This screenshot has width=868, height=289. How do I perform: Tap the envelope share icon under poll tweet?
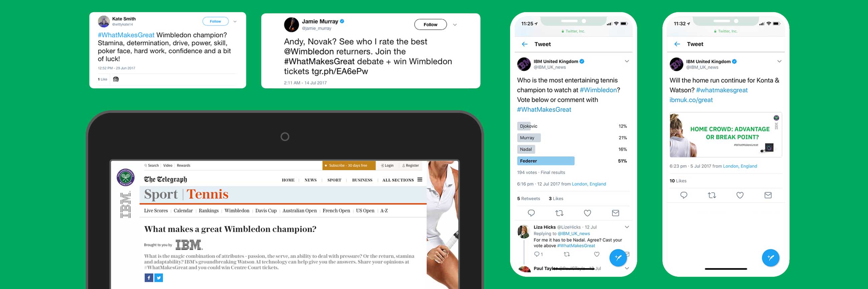615,213
